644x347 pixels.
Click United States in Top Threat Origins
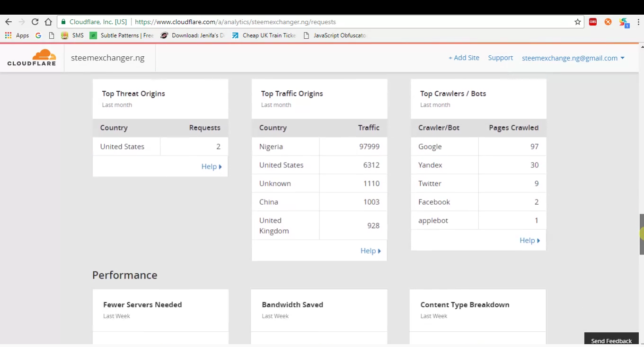(x=122, y=147)
